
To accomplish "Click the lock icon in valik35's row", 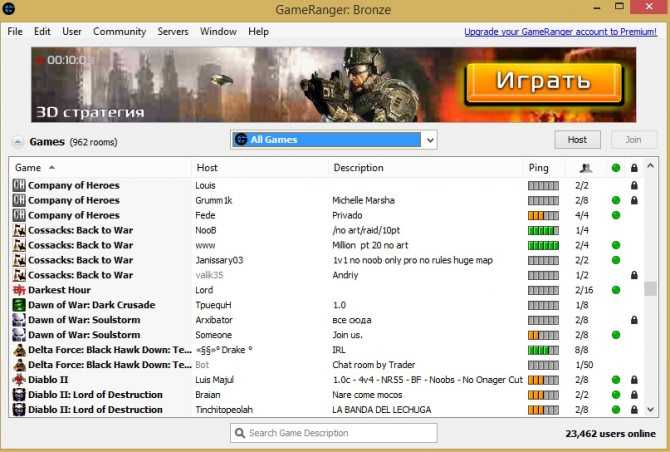I will point(634,275).
